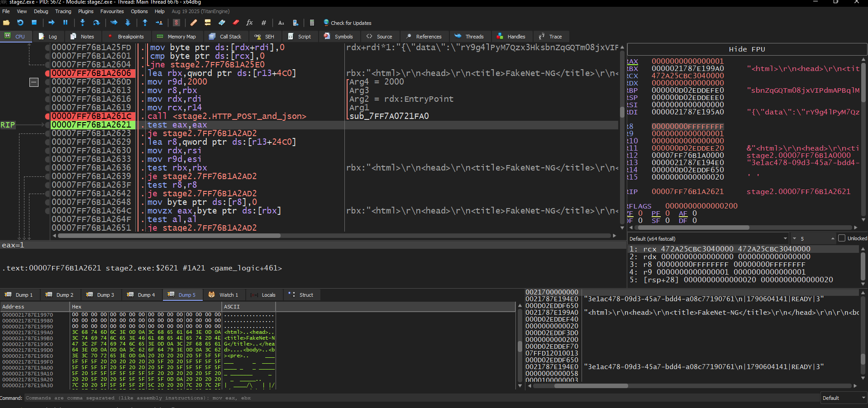The image size is (868, 408).
Task: Step into the next instruction
Action: click(82, 23)
